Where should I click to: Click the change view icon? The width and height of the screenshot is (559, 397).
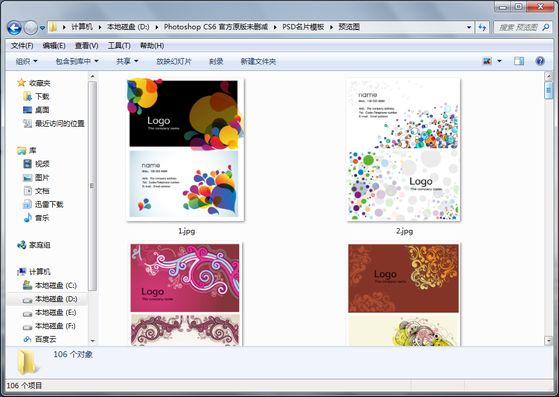point(487,61)
